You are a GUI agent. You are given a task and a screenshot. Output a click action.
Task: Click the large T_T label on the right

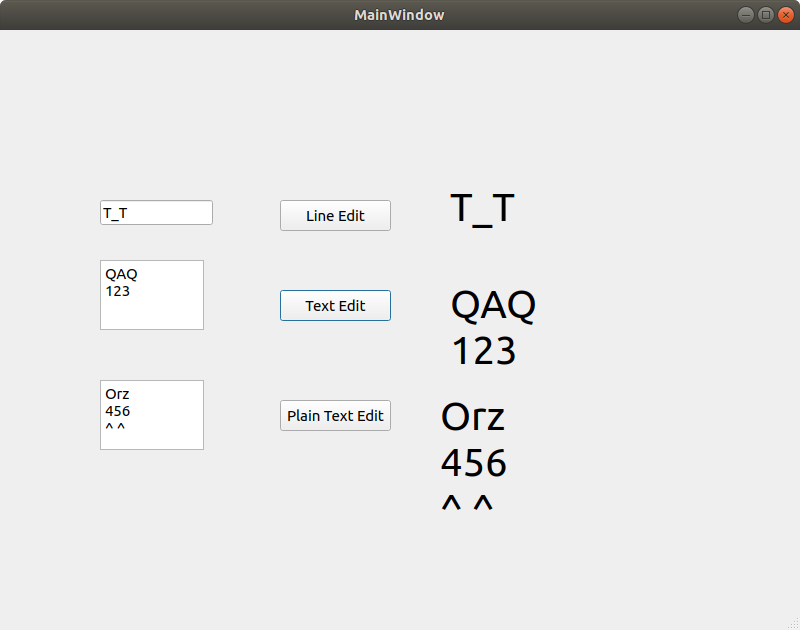click(x=483, y=208)
